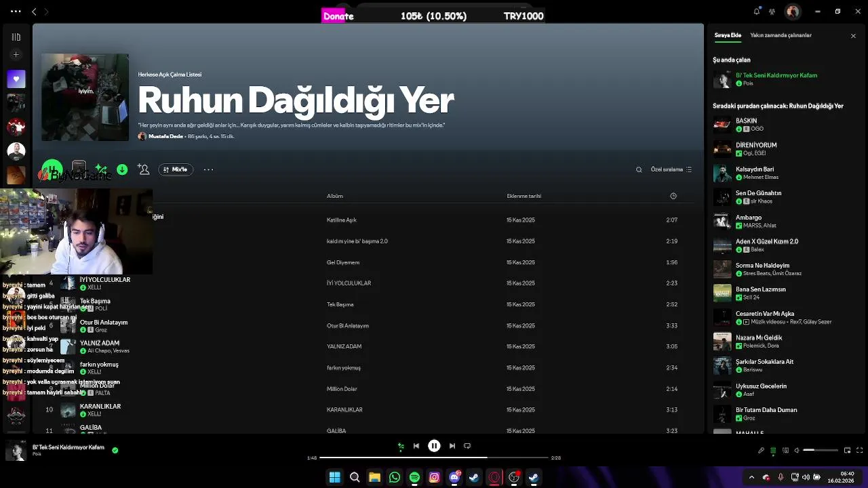Screen dimensions: 868x488
Task: Skip to the previous track
Action: click(x=416, y=446)
